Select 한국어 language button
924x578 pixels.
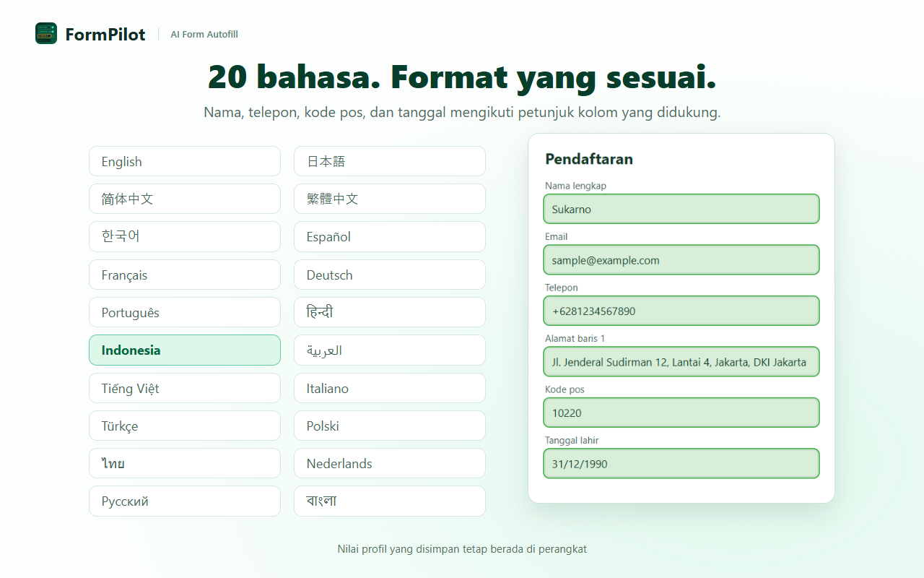[185, 236]
